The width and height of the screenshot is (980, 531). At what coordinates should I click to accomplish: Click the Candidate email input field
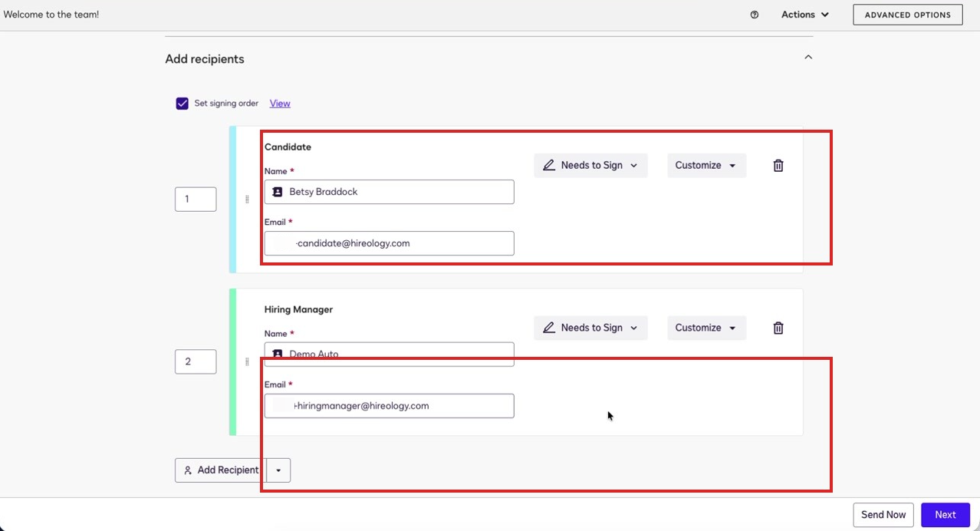coord(390,243)
